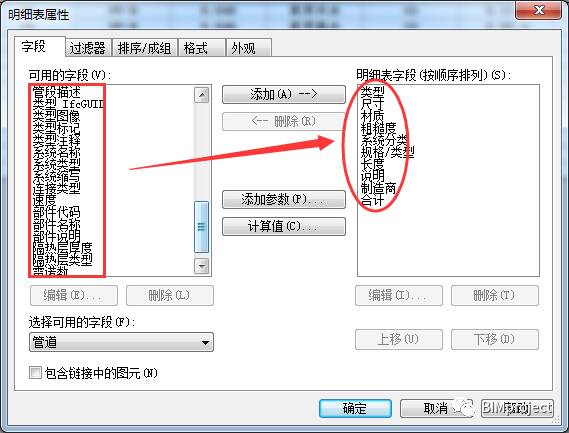Click the 添加(A) --> button
This screenshot has width=569, height=433.
pyautogui.click(x=284, y=95)
